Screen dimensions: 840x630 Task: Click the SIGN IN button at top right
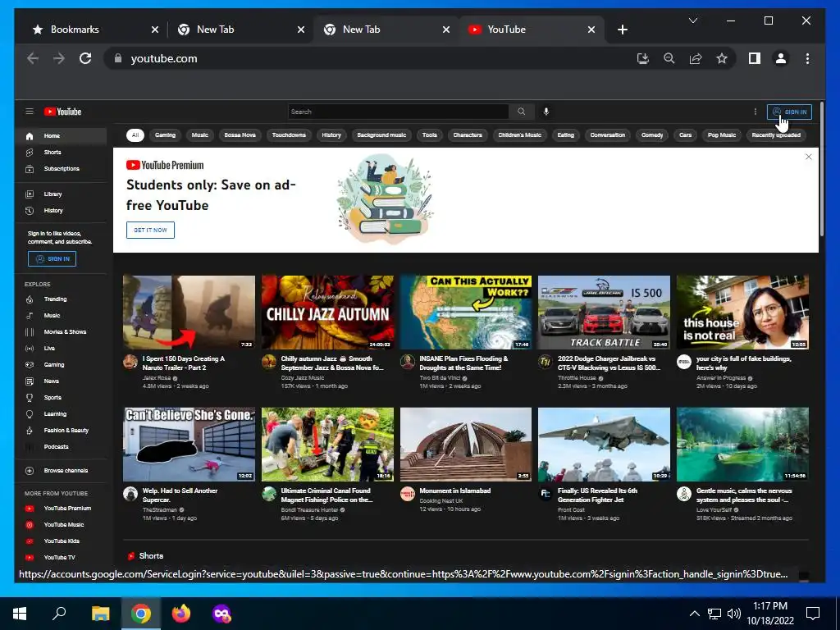coord(790,112)
